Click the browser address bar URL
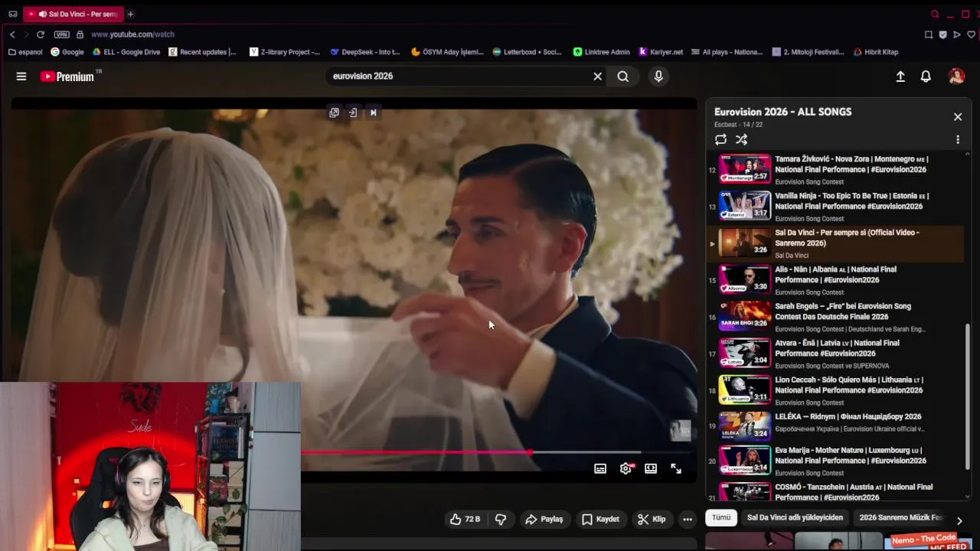 click(x=132, y=34)
